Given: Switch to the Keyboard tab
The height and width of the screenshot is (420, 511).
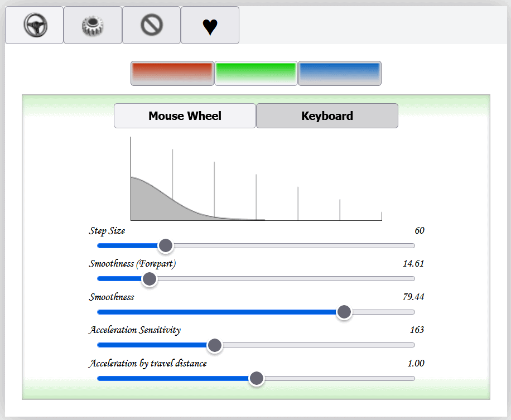Looking at the screenshot, I should click(x=327, y=116).
